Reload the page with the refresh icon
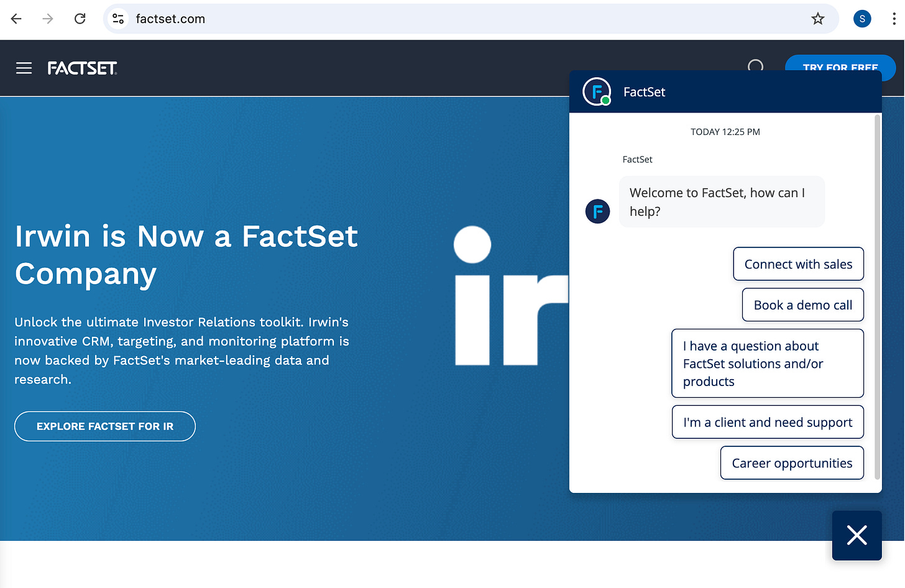The height and width of the screenshot is (588, 905). [80, 19]
